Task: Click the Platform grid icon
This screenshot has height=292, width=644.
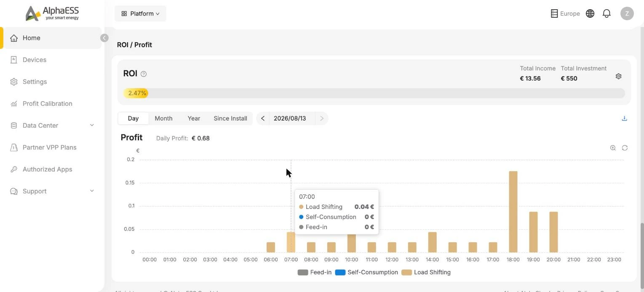Action: (124, 13)
